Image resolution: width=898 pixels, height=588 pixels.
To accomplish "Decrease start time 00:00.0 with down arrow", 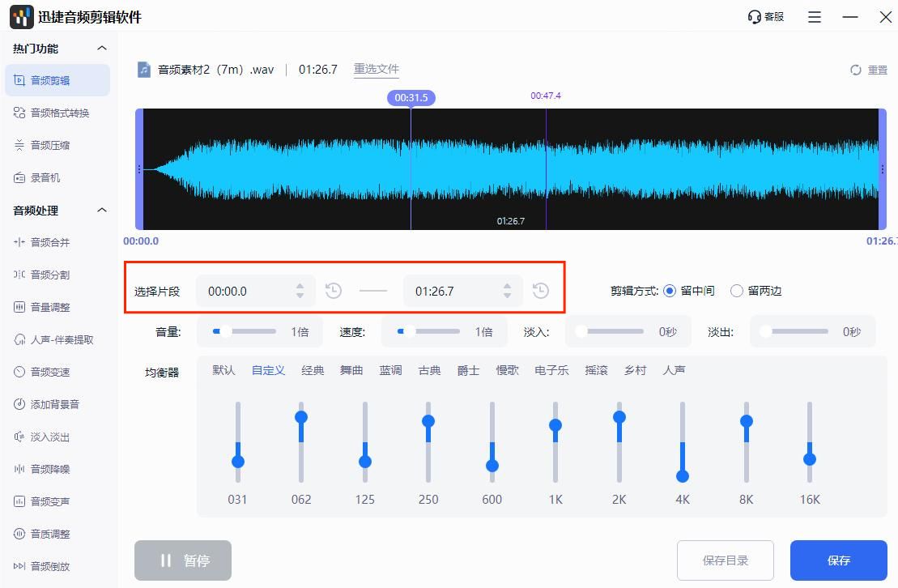I will pos(300,296).
